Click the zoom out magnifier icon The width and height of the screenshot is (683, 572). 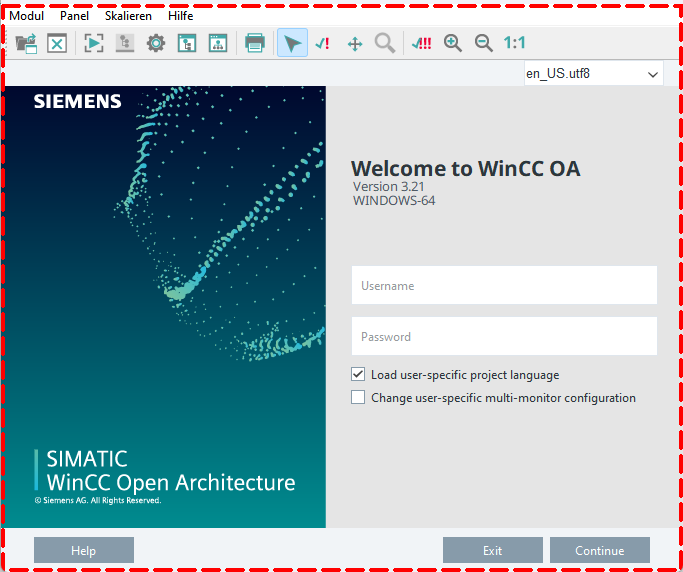483,43
